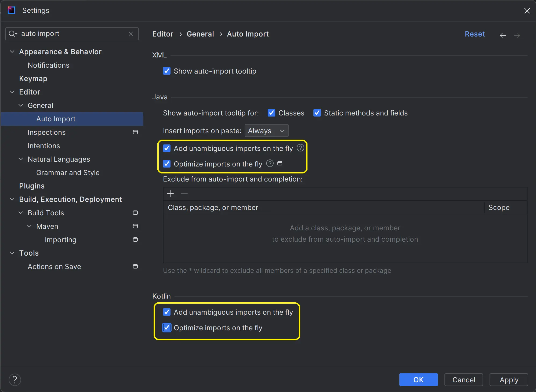The height and width of the screenshot is (392, 536).
Task: Select the Auto Import tree item
Action: 72,119
